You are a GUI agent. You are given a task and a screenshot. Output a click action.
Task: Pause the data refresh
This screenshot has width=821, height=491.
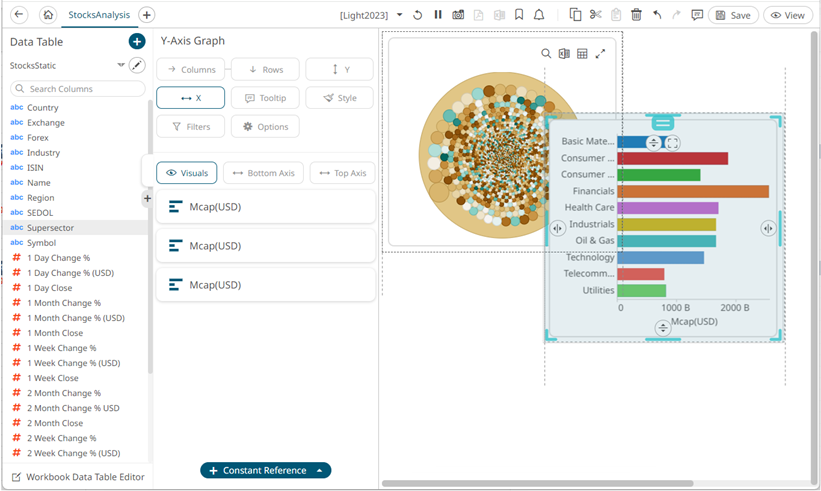pos(438,15)
